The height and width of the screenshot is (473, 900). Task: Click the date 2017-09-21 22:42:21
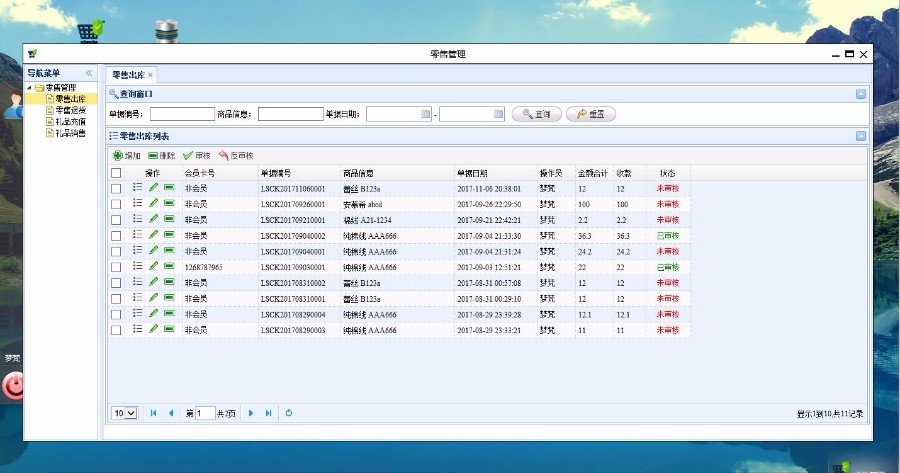[489, 220]
